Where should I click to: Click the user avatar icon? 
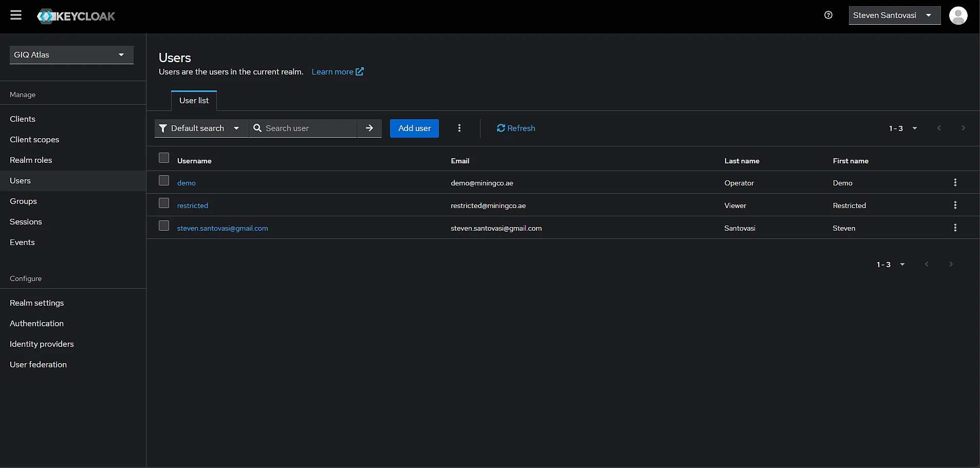(x=958, y=15)
